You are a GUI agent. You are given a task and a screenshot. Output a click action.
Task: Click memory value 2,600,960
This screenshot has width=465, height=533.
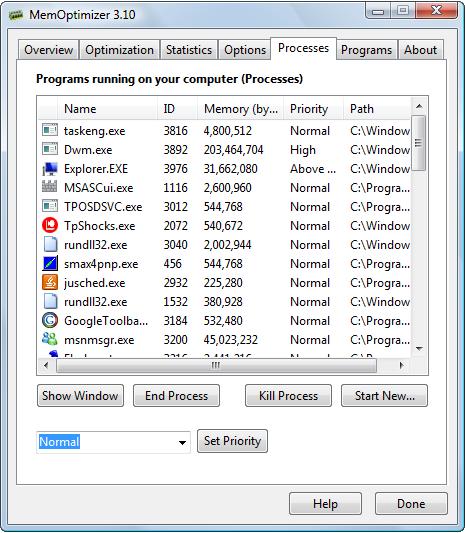point(228,188)
